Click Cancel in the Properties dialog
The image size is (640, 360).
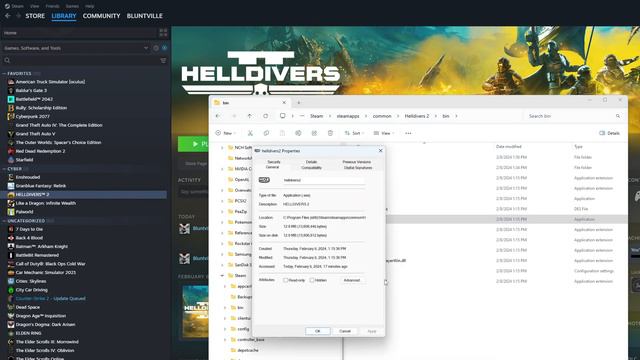coord(345,331)
